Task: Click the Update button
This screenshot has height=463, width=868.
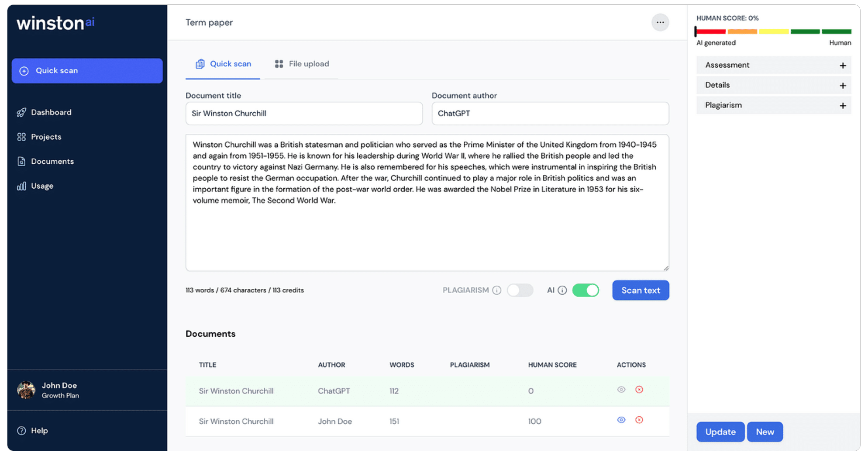Action: click(x=720, y=432)
